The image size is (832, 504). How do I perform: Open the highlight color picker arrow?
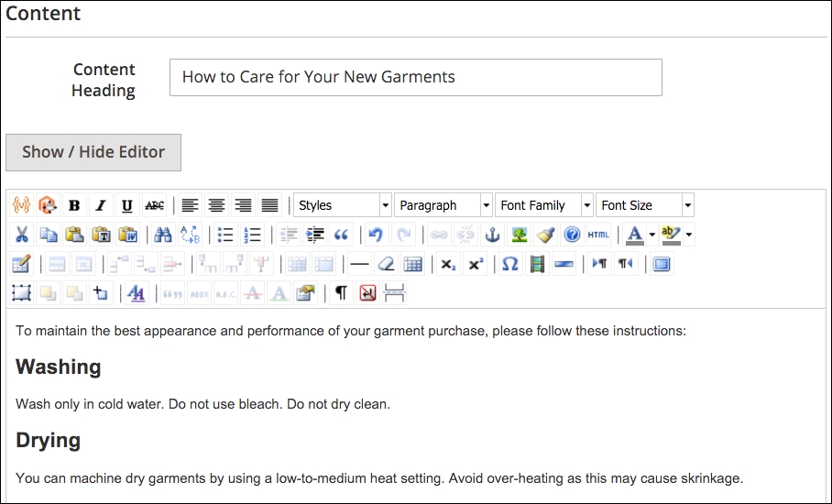[x=689, y=235]
